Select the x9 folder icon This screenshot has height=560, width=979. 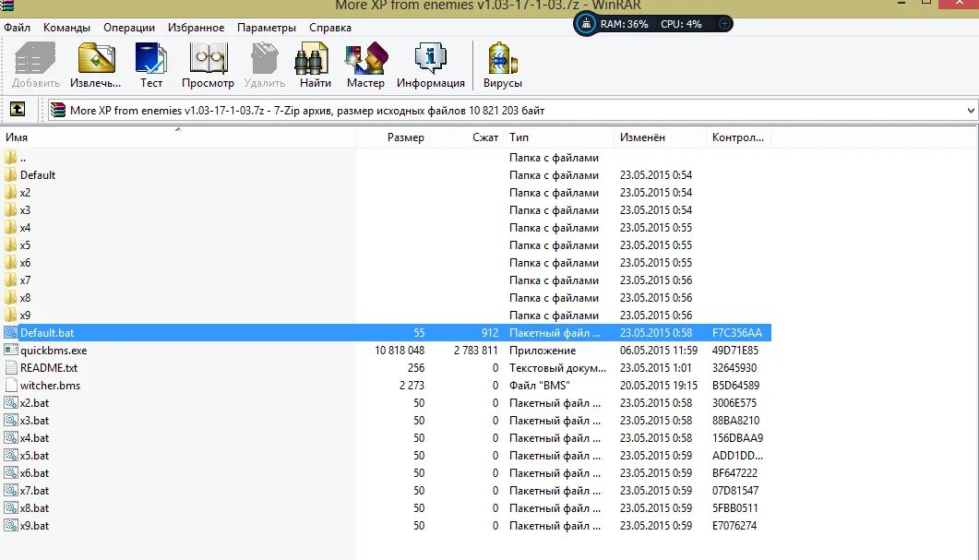(11, 316)
